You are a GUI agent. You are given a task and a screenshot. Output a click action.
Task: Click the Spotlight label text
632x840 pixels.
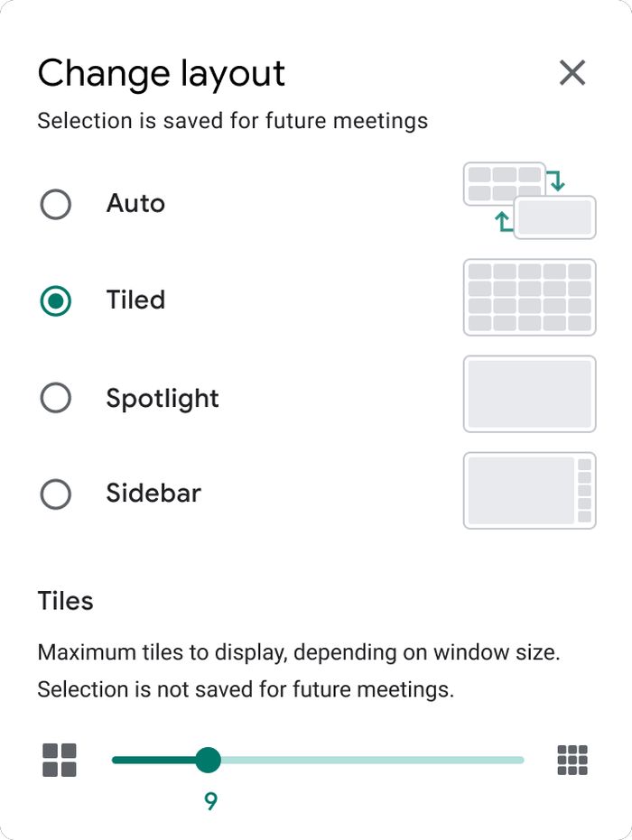(x=163, y=398)
